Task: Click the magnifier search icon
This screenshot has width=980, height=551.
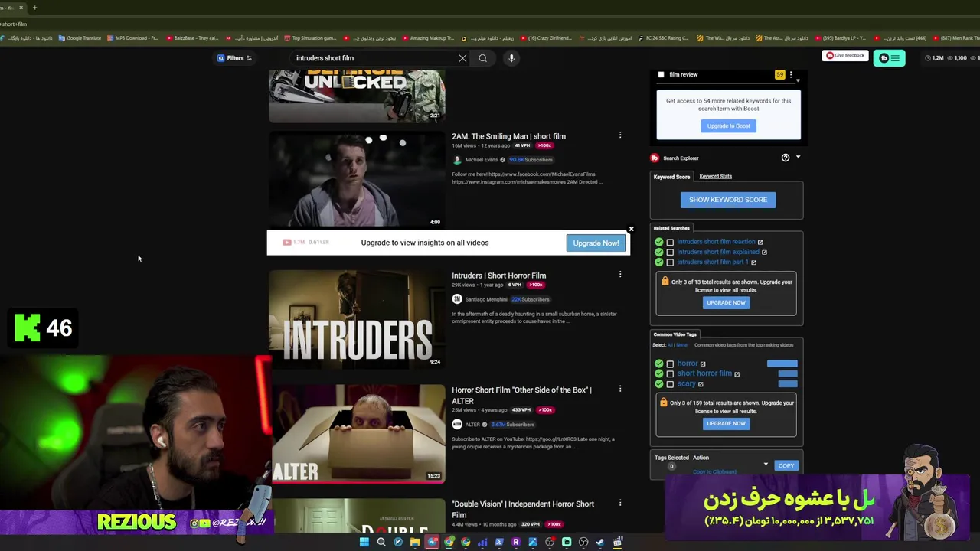Action: [x=482, y=58]
